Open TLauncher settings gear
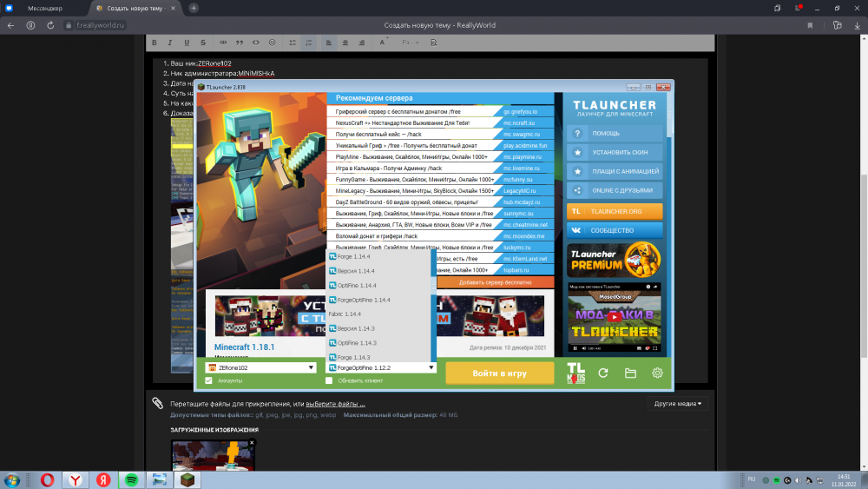 [657, 373]
